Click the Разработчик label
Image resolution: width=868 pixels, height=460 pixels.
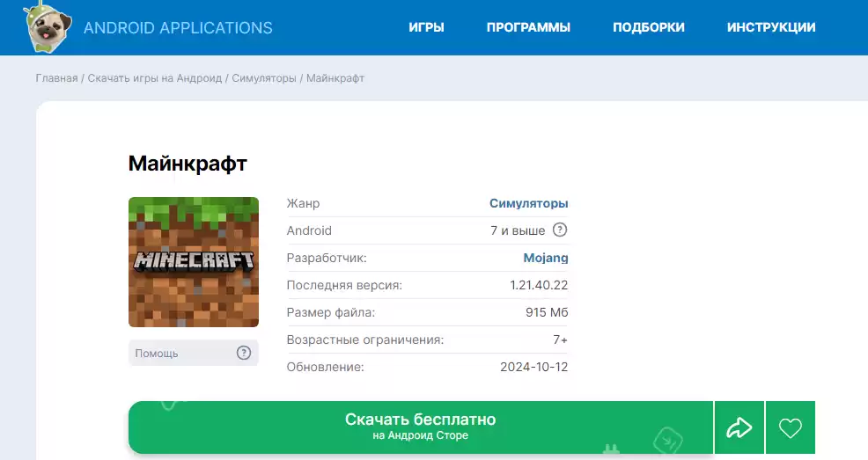click(326, 258)
